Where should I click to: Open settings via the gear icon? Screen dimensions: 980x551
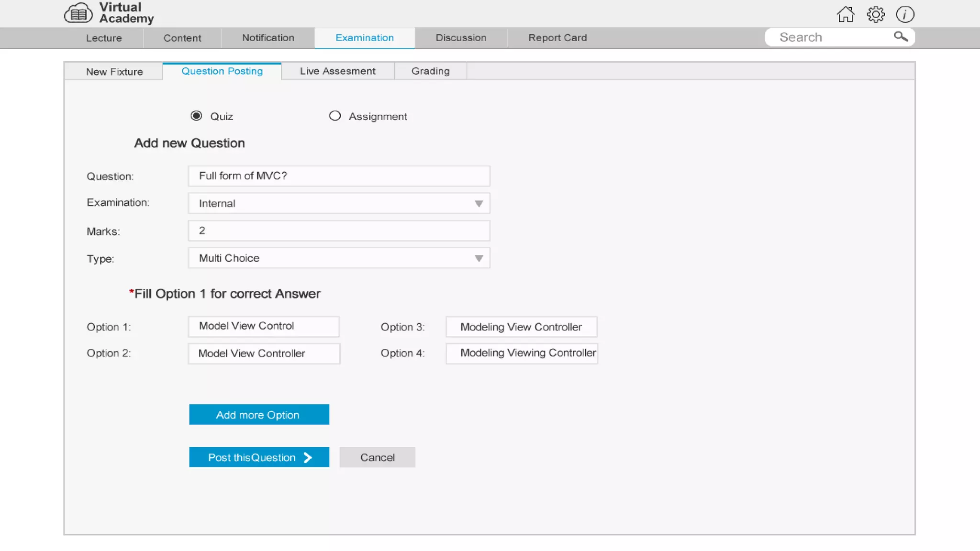click(876, 14)
